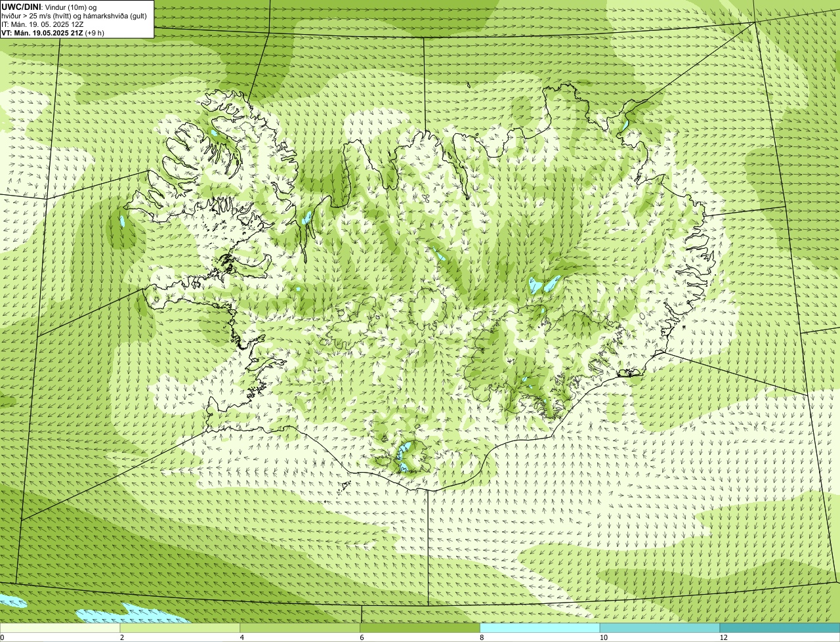Select the palest 0–2 color bar segment
Viewport: 840px width, 642px height.
pyautogui.click(x=60, y=628)
